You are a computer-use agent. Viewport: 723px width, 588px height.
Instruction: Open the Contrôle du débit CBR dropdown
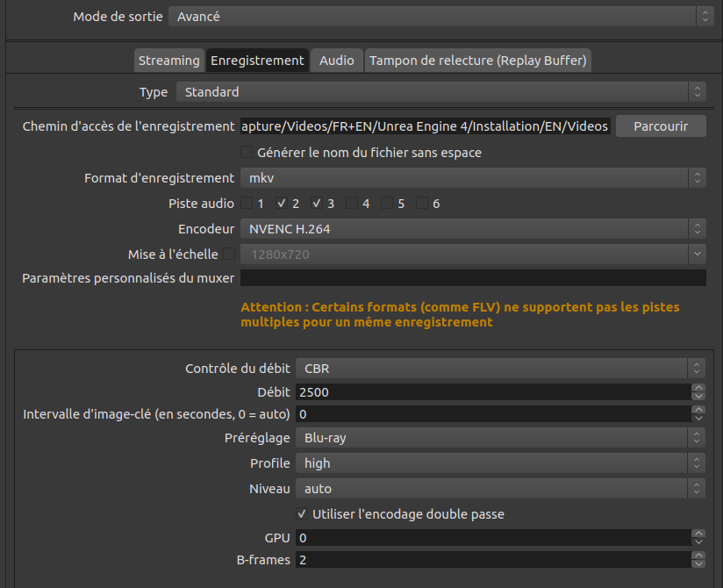(x=500, y=369)
